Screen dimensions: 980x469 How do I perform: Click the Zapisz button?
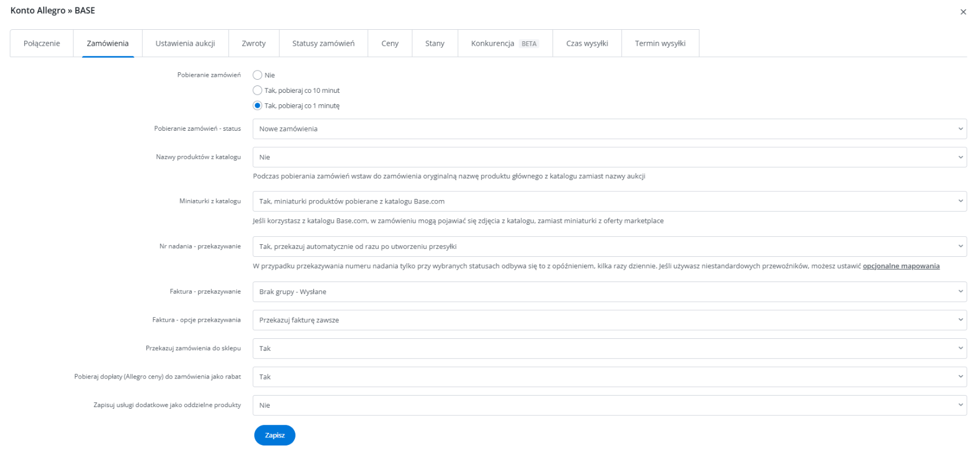tap(274, 435)
